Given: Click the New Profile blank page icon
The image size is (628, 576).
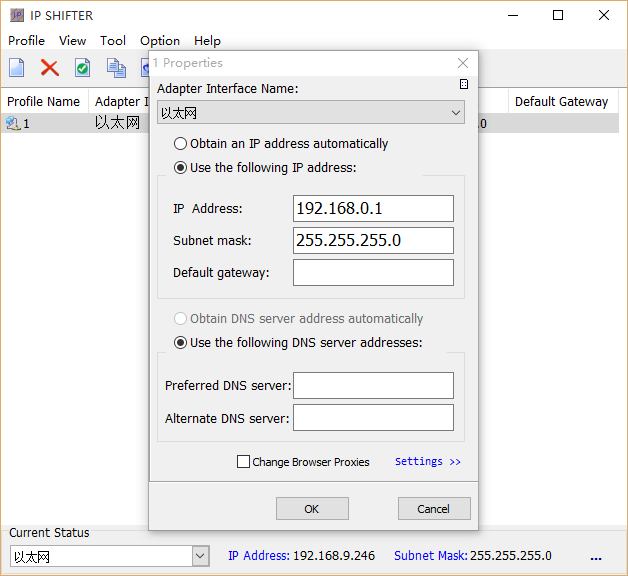Looking at the screenshot, I should coord(17,68).
